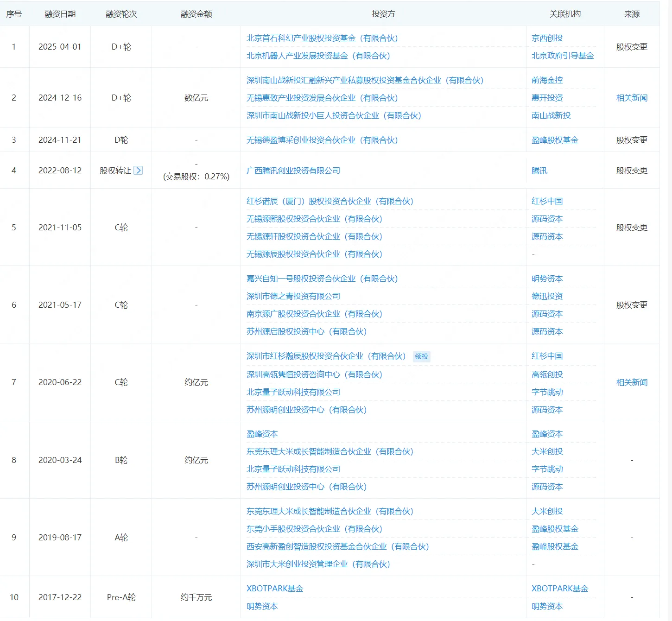Select the 数亿元 amount cell

pos(197,98)
